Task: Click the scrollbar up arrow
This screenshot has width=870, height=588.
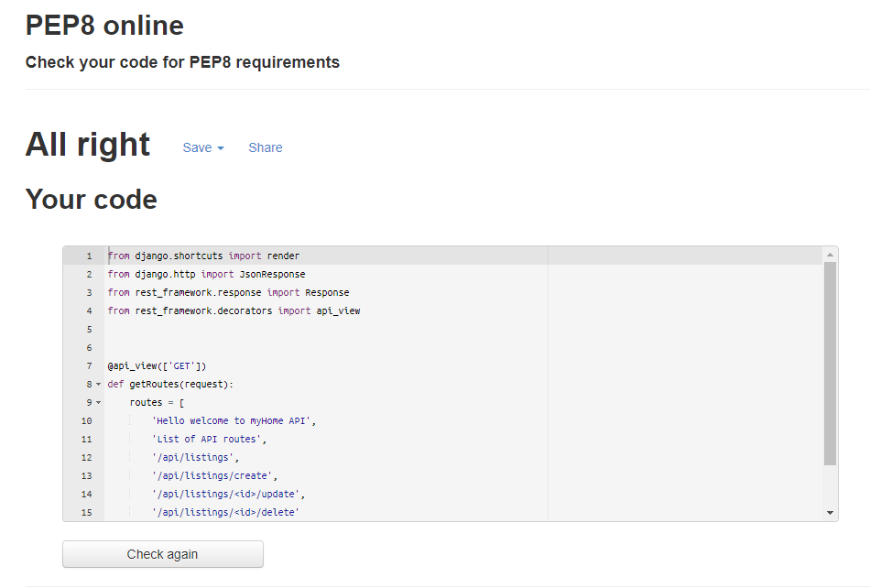Action: point(830,256)
